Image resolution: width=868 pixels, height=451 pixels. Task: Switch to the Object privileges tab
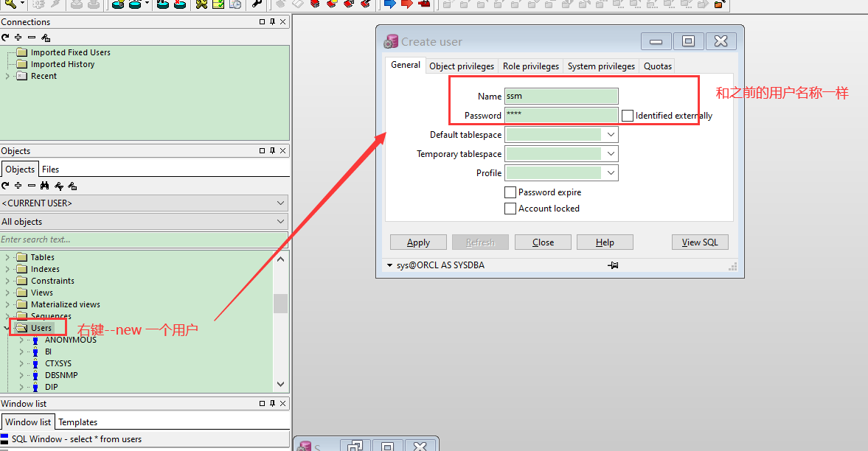pos(462,66)
